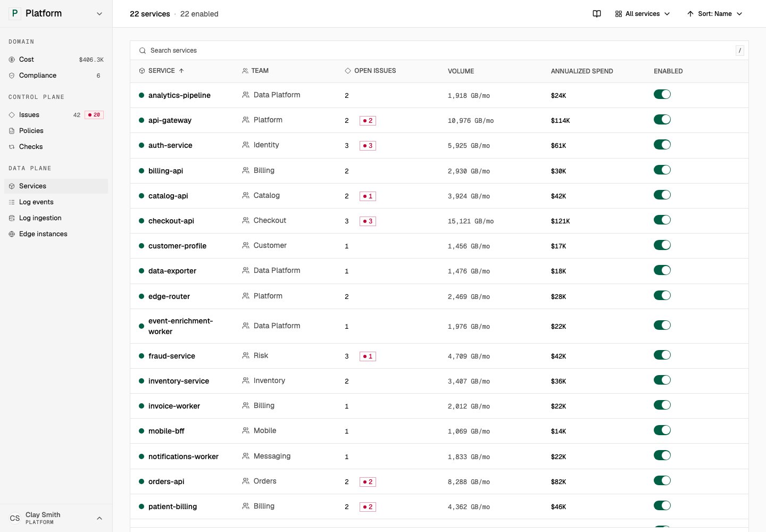Click the $121K spend for checkout-api

point(560,221)
